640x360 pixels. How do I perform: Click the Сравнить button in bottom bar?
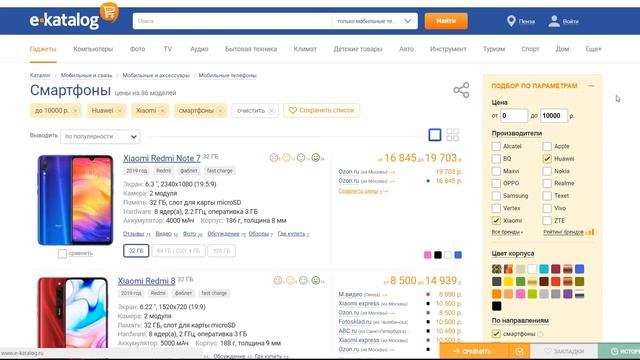click(x=473, y=351)
